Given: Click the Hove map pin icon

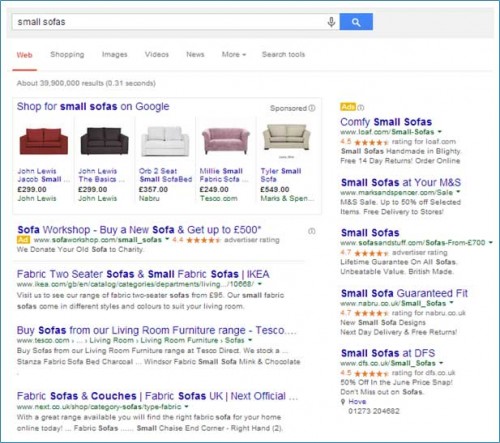Looking at the screenshot, I should tap(343, 402).
